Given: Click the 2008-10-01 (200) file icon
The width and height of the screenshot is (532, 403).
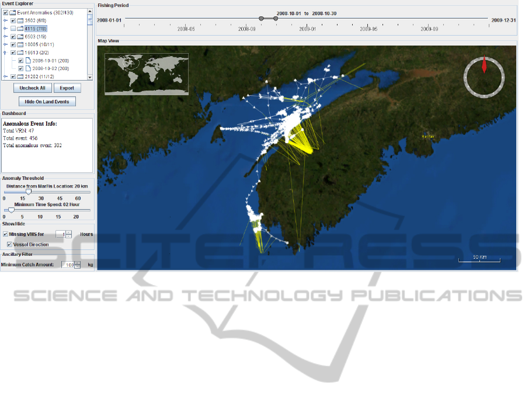Looking at the screenshot, I should click(x=28, y=60).
